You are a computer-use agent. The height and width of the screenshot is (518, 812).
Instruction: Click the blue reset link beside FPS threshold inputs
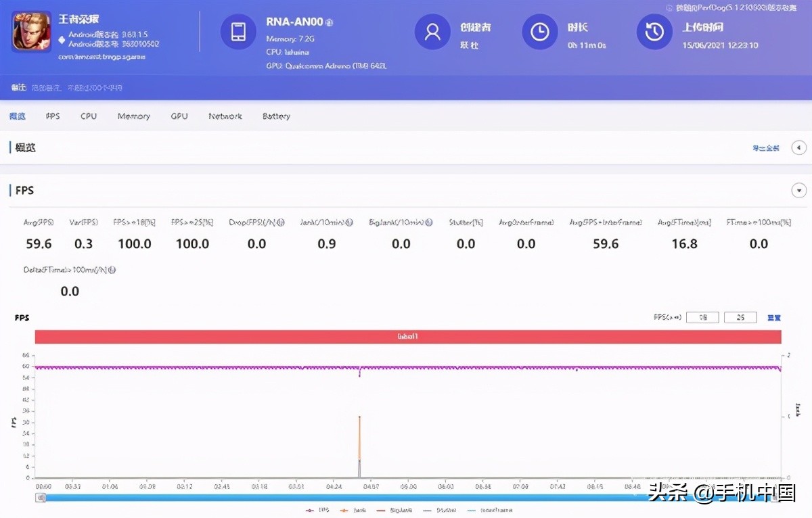(774, 317)
